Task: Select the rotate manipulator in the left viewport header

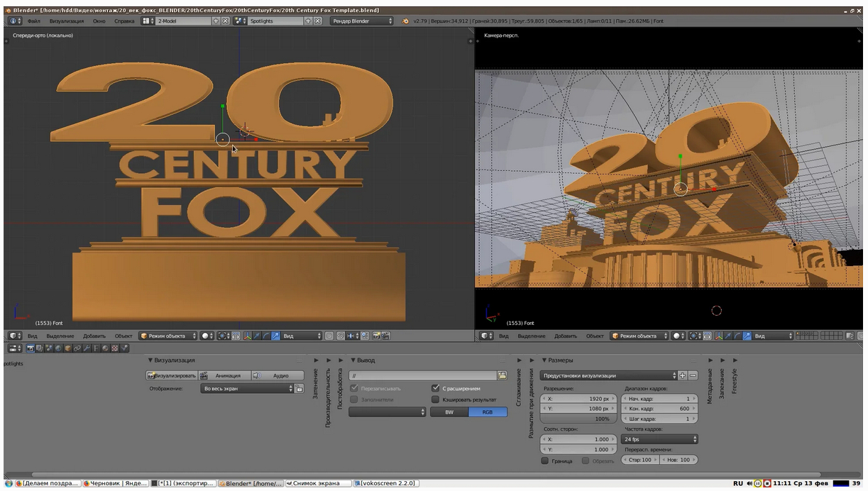Action: 266,336
